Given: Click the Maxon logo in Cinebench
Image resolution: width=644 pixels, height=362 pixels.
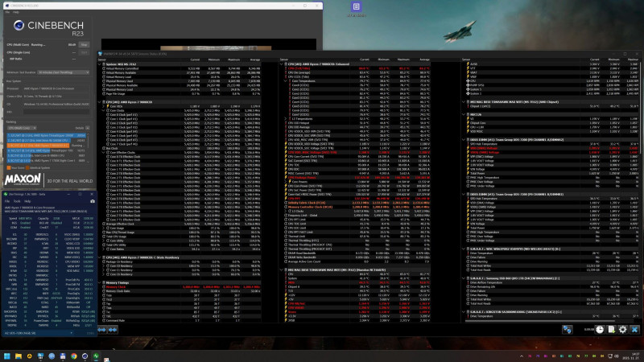Looking at the screenshot, I should 23,179.
